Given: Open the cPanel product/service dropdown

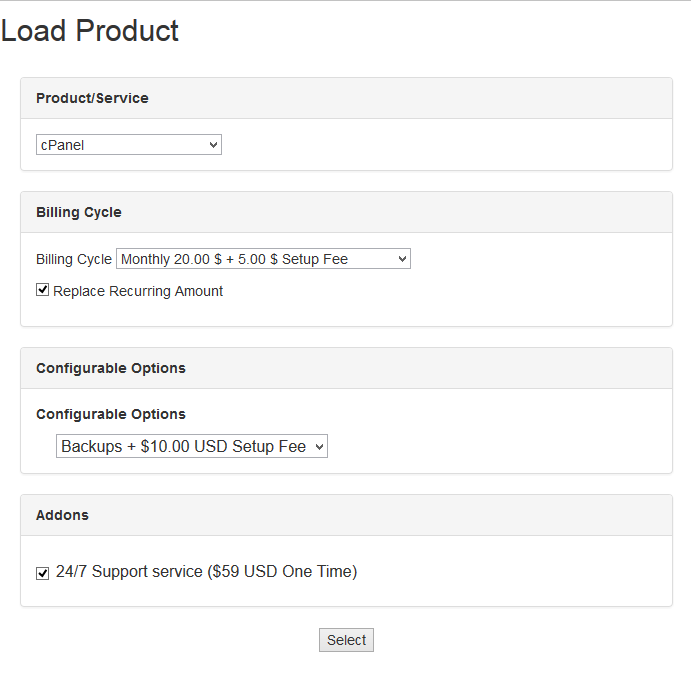Looking at the screenshot, I should point(129,145).
